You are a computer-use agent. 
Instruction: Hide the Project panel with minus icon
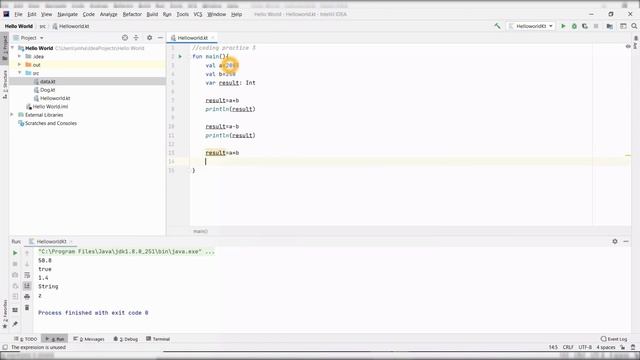point(160,38)
